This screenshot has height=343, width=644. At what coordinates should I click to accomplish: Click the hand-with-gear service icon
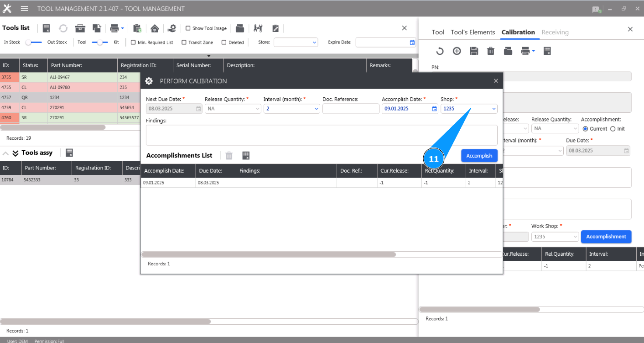[171, 28]
